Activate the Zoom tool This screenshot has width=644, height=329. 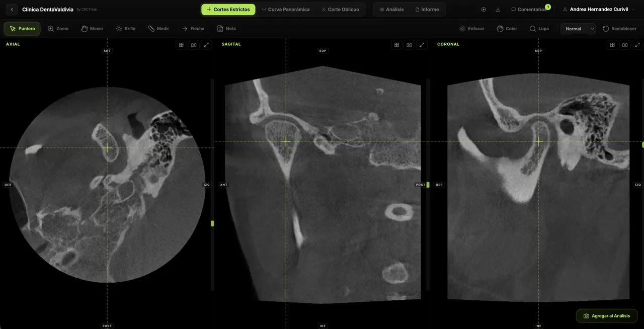58,29
